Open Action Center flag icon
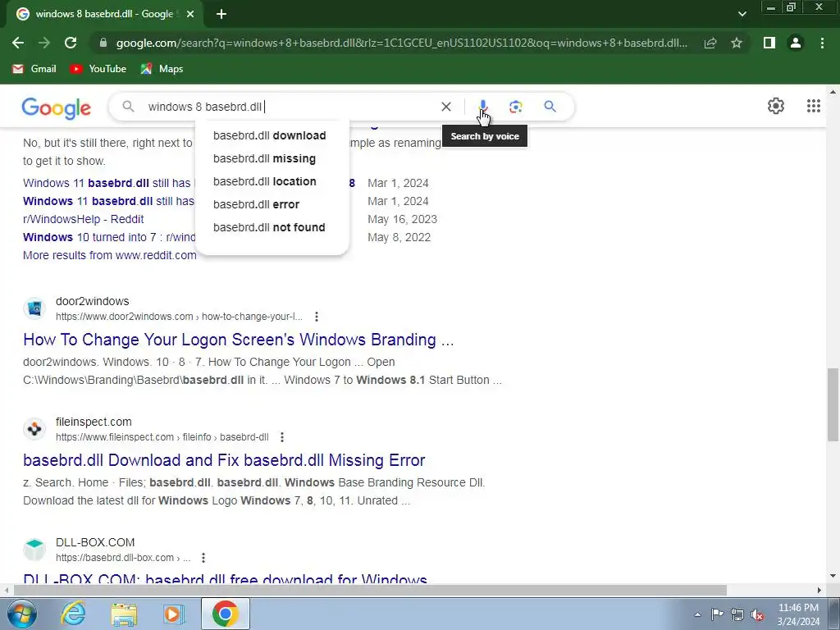The image size is (840, 630). [x=717, y=614]
